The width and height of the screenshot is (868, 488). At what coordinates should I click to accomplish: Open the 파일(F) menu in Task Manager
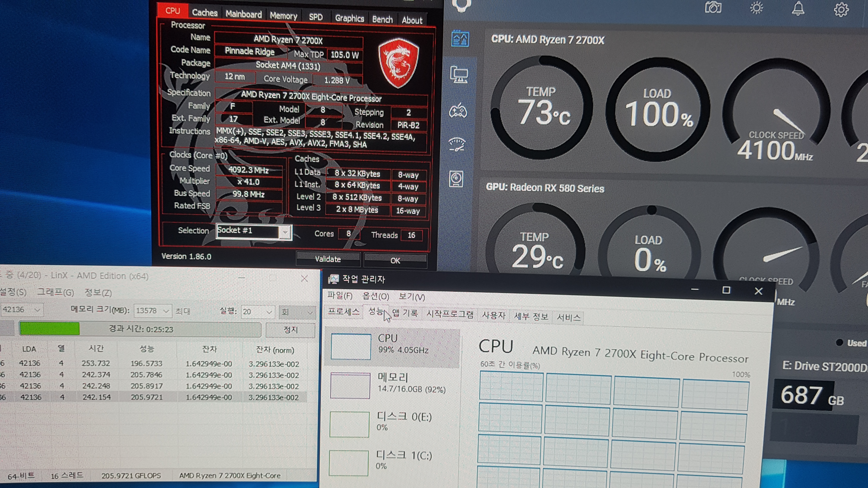tap(340, 295)
